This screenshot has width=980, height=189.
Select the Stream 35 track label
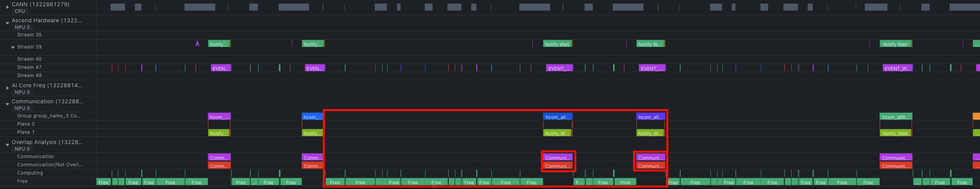click(29, 35)
